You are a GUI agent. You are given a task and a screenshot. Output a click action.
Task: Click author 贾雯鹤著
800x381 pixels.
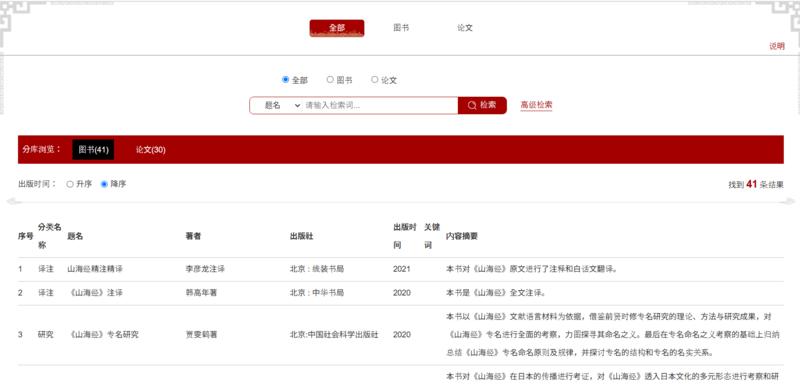tap(202, 335)
